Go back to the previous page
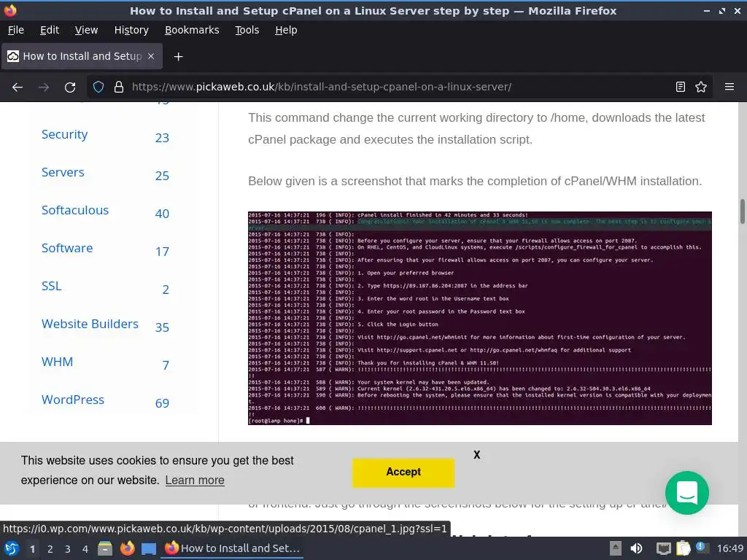 (18, 87)
